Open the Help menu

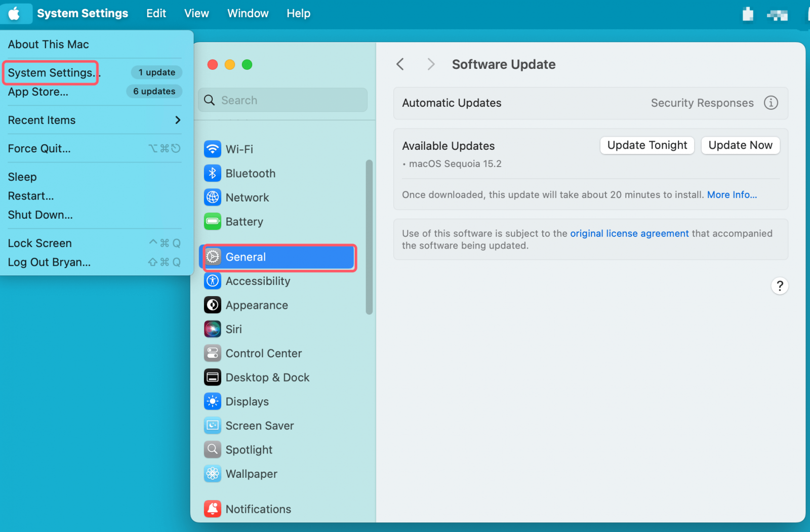point(298,13)
